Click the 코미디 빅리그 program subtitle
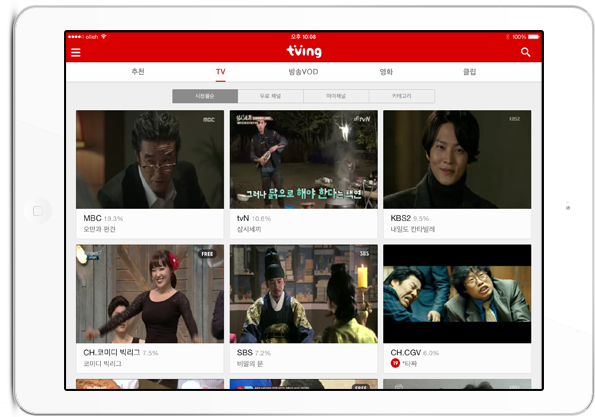 pyautogui.click(x=102, y=363)
